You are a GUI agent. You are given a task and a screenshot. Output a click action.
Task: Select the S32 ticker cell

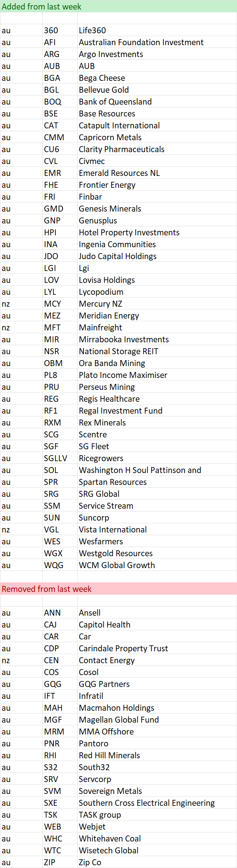(60, 767)
